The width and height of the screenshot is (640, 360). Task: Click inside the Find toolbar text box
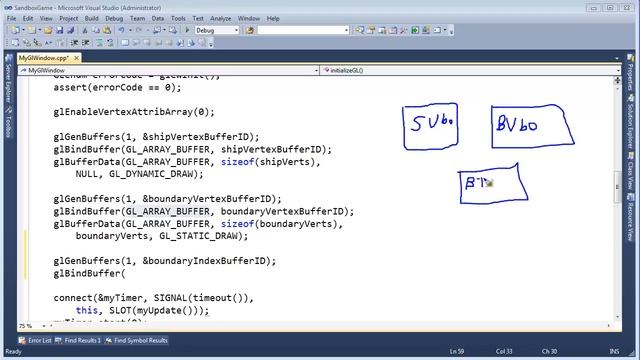[x=300, y=30]
